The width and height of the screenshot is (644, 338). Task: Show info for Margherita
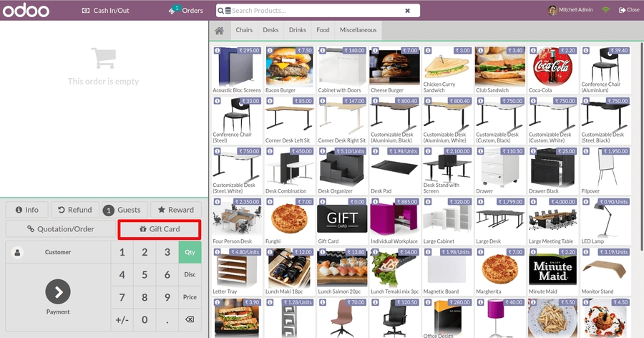pyautogui.click(x=481, y=252)
